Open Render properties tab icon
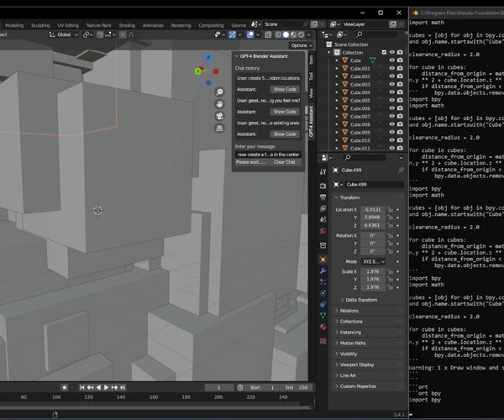 (323, 186)
